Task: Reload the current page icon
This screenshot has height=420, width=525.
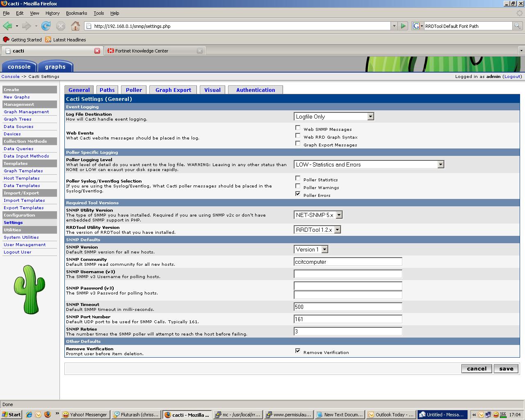Action: 46,26
